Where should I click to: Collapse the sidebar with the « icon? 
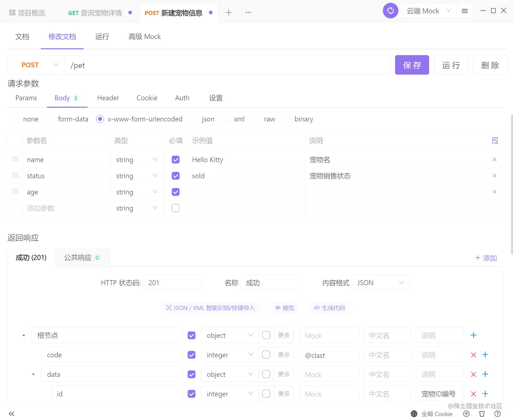click(x=11, y=414)
